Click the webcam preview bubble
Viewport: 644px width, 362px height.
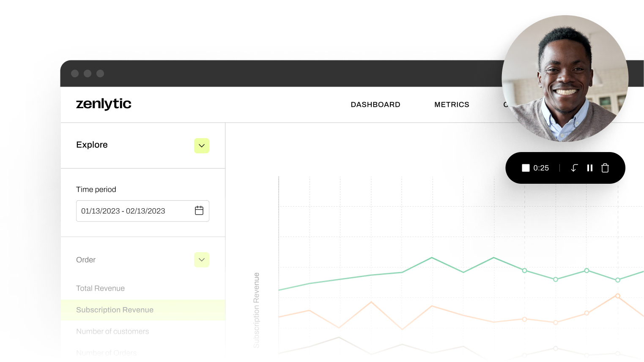[x=565, y=79]
